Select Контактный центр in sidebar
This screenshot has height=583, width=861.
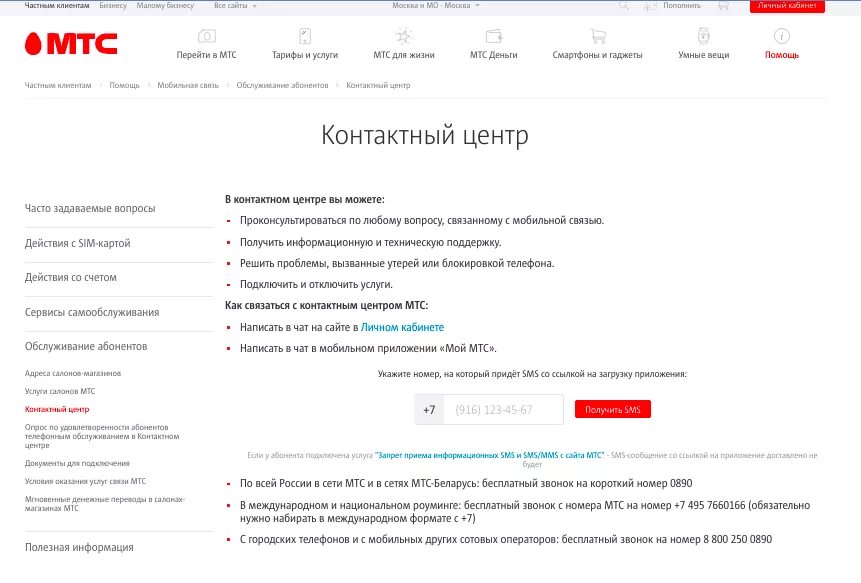(57, 410)
